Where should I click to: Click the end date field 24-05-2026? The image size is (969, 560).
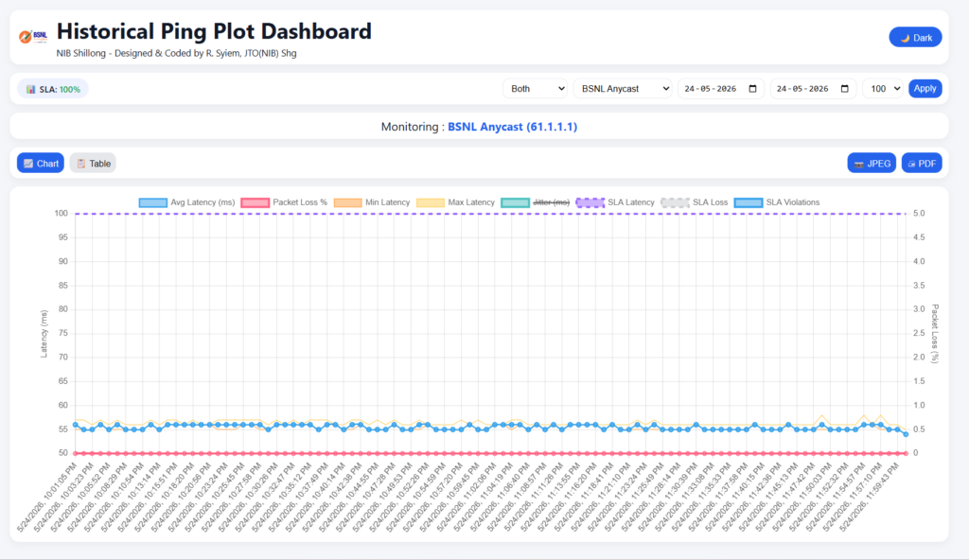(813, 88)
